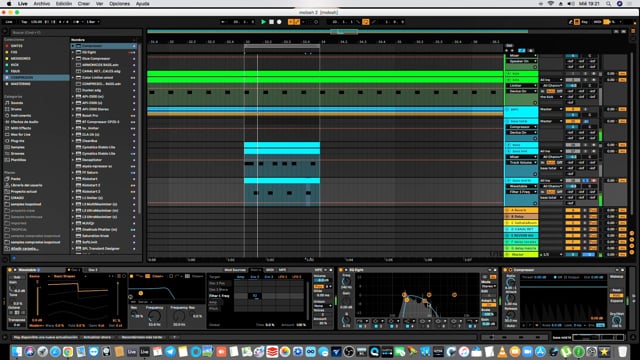Image resolution: width=640 pixels, height=360 pixels.
Task: Deactivate the perc track activator
Action: (x=573, y=109)
